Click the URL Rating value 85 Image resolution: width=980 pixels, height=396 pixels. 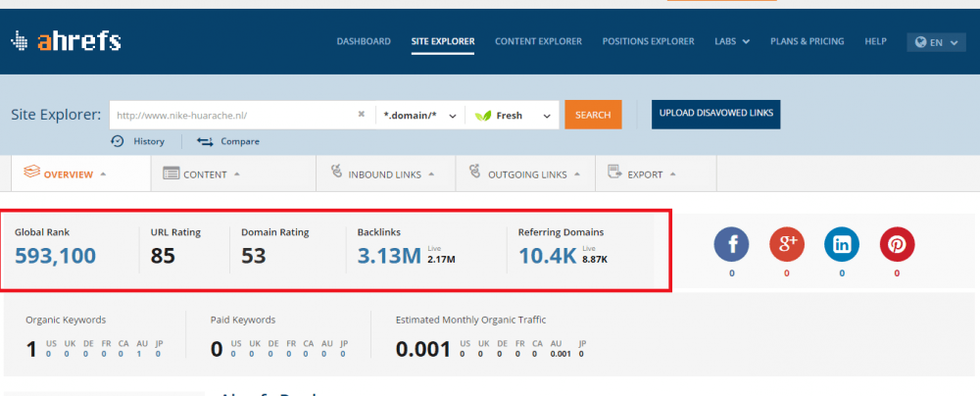[x=163, y=256]
